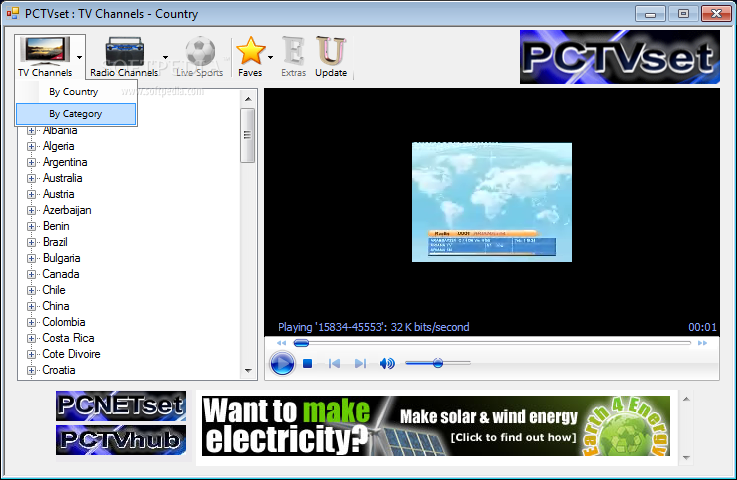Select Cote Divoire in the country list
The image size is (737, 480).
[71, 354]
